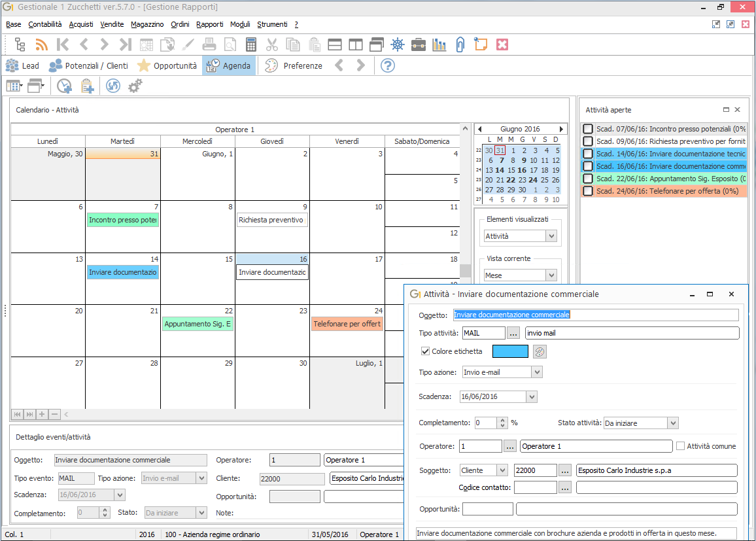This screenshot has height=541, width=756.
Task: Open Preferenze settings
Action: coord(294,65)
